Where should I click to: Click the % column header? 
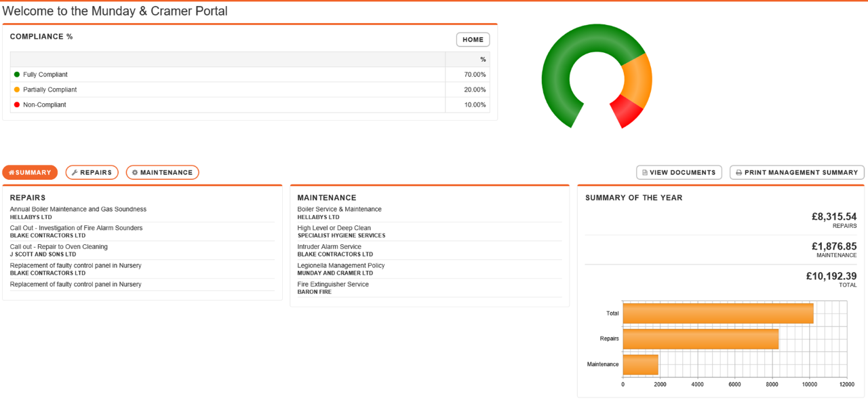coord(483,60)
